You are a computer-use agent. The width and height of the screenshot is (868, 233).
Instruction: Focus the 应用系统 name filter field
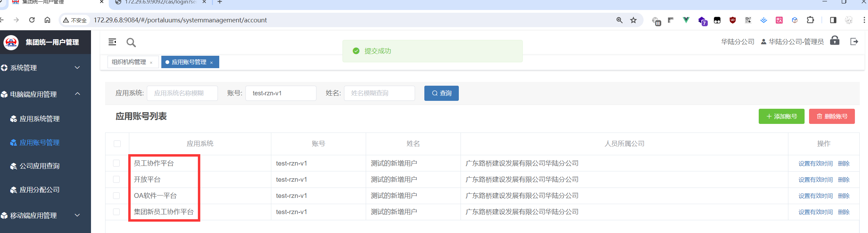[182, 93]
